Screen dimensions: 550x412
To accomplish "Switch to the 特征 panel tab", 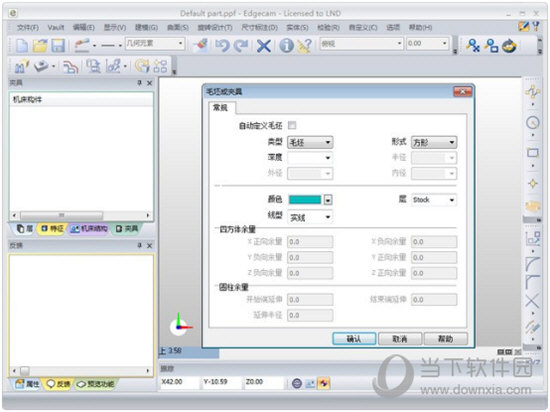I will coord(53,229).
